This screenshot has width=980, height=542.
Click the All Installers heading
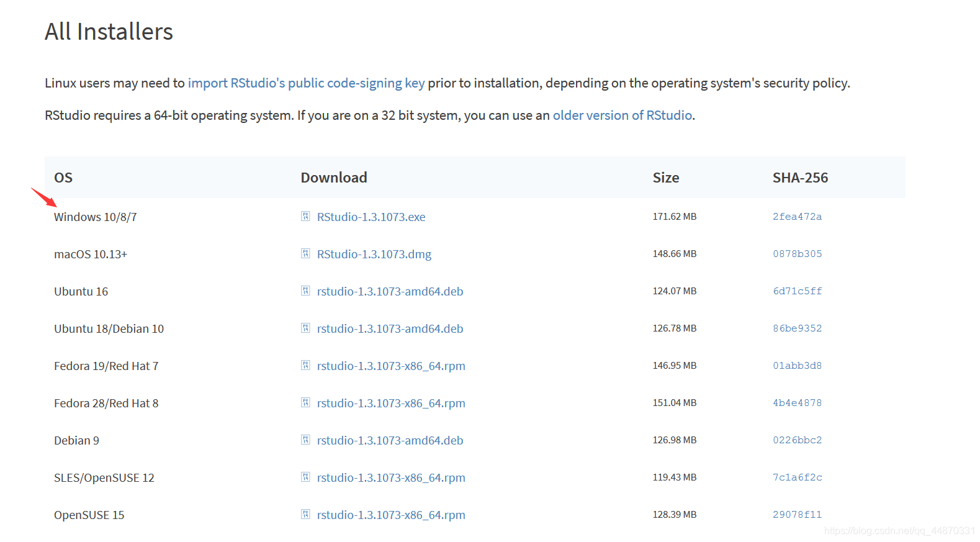[109, 32]
